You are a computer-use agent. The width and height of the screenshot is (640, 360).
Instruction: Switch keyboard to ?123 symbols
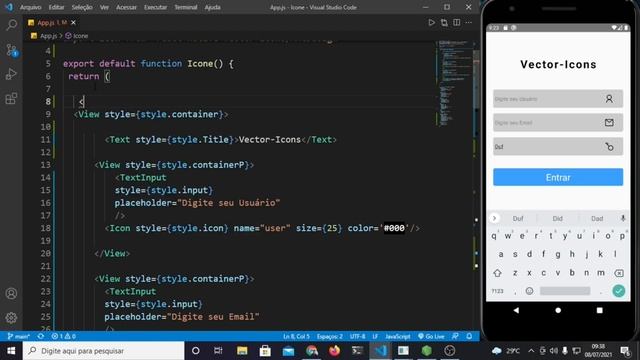497,291
